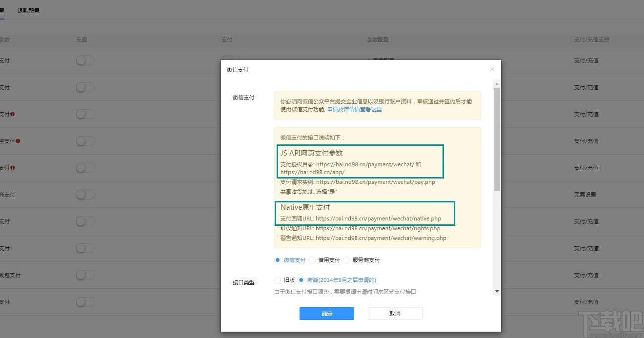Toggle recharge switch for 钱包支付
The image size is (644, 338).
coord(85,275)
